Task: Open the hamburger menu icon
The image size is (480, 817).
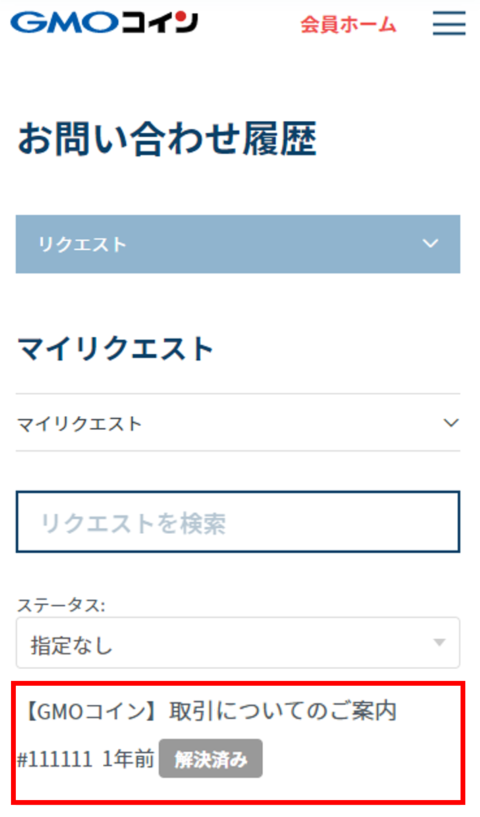Action: pos(449,23)
